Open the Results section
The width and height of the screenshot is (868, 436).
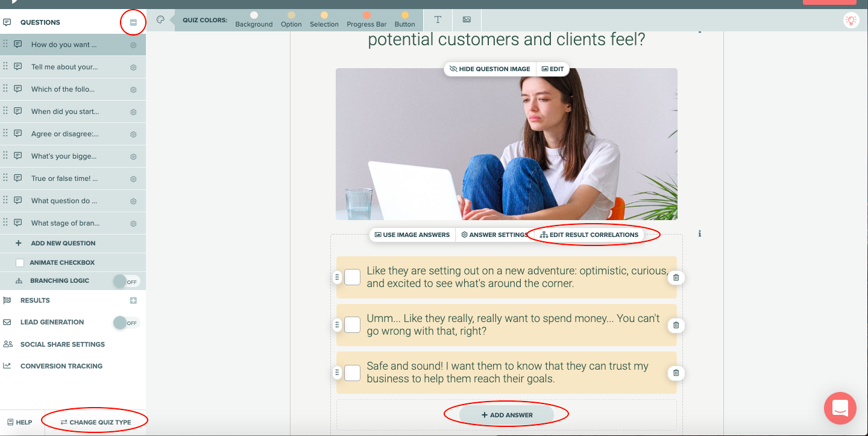[x=35, y=300]
